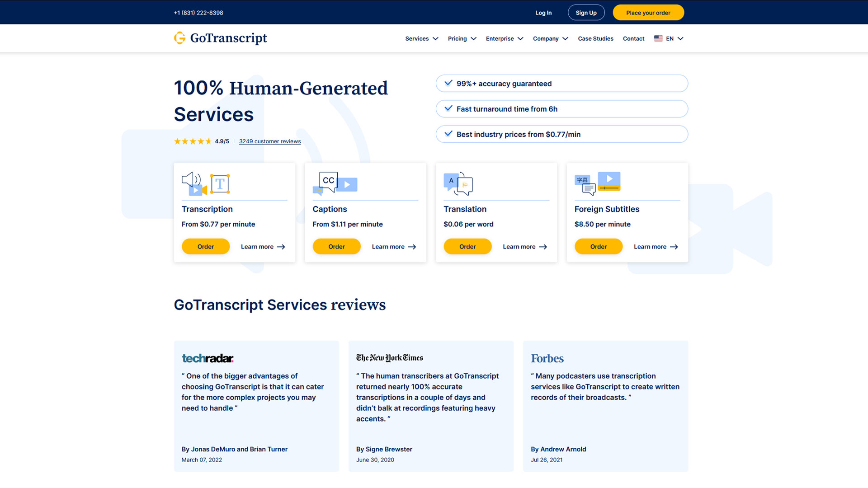Click the arrow beside Translation Learn more
This screenshot has height=488, width=868.
click(x=543, y=247)
